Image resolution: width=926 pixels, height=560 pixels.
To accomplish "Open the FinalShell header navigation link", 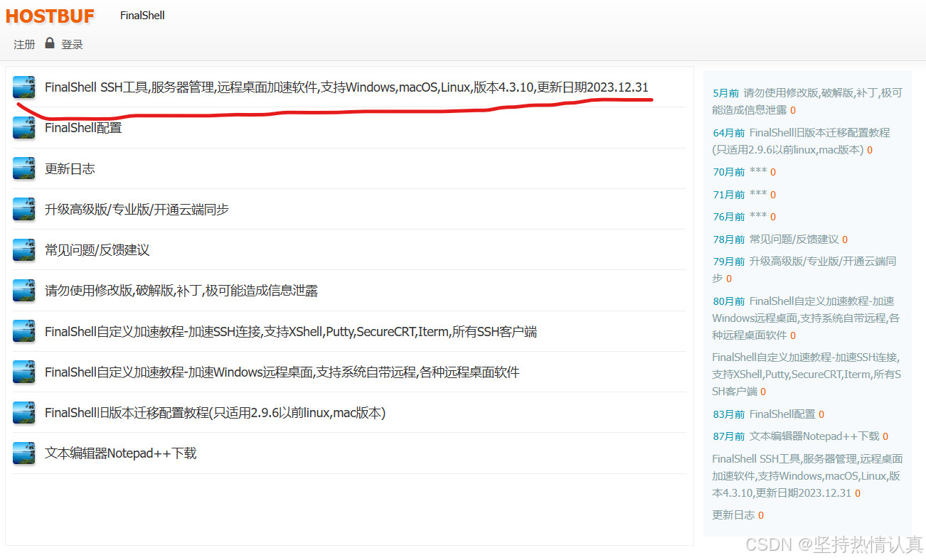I will tap(142, 16).
